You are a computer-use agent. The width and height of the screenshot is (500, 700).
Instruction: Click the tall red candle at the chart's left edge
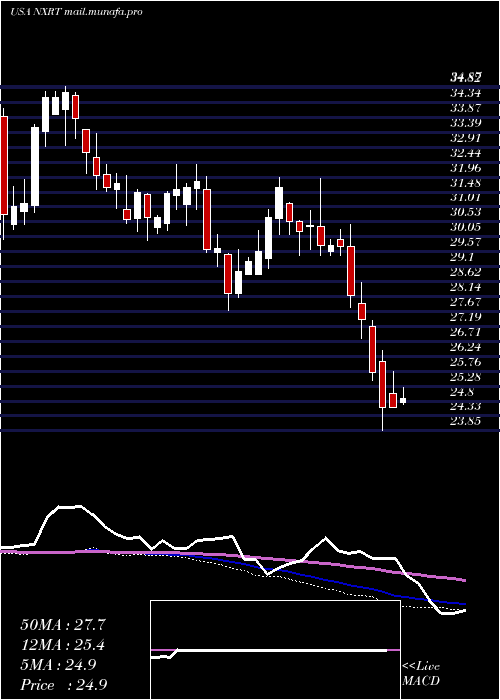point(4,165)
